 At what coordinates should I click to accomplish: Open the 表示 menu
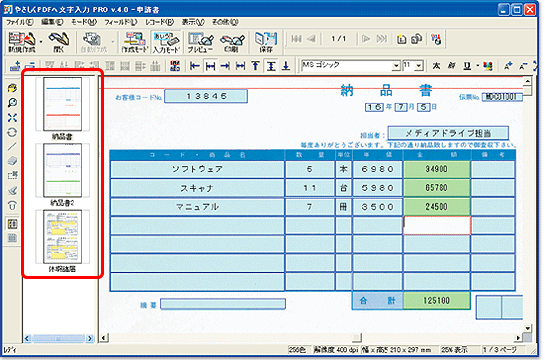tap(193, 22)
